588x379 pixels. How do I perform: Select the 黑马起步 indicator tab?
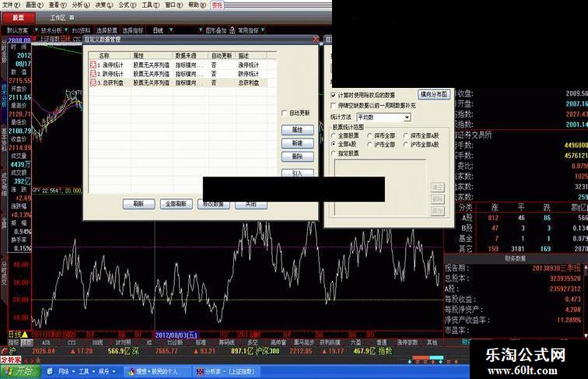304,342
